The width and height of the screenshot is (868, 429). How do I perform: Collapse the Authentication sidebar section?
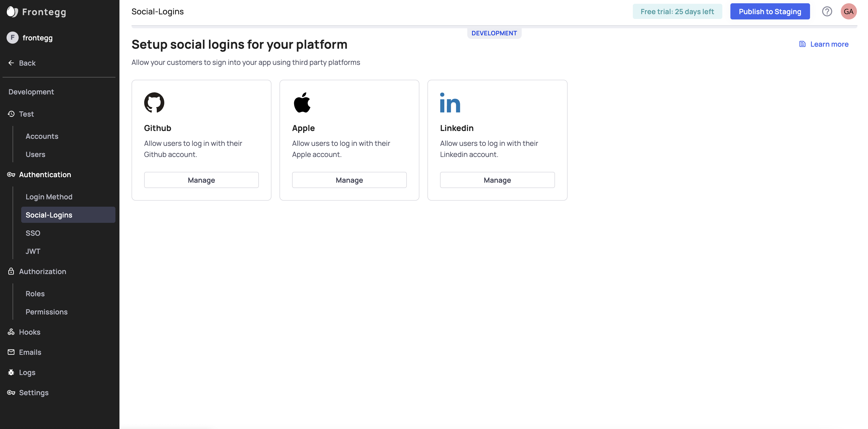(45, 175)
